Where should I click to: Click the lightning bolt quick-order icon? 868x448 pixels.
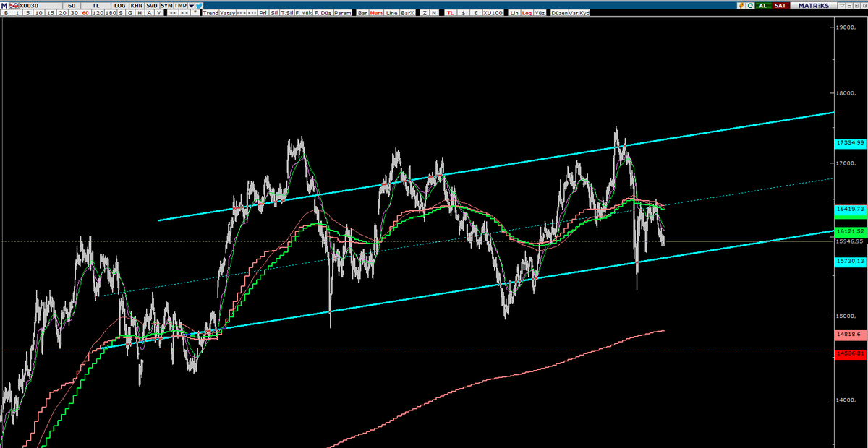point(741,5)
